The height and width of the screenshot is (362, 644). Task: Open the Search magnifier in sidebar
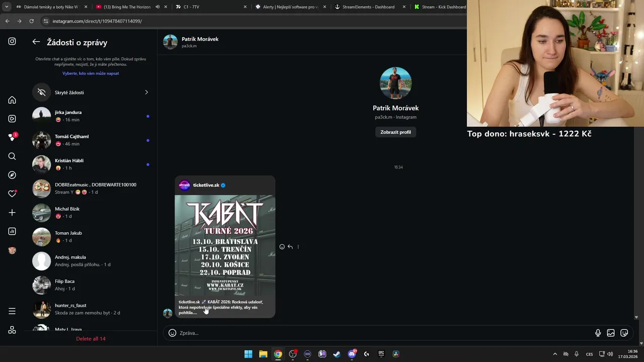click(x=12, y=156)
